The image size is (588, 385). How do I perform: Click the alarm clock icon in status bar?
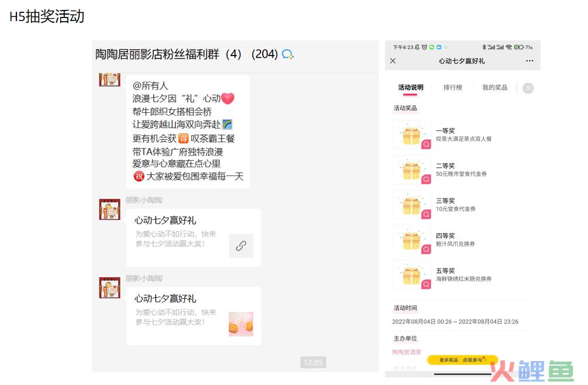pyautogui.click(x=424, y=47)
